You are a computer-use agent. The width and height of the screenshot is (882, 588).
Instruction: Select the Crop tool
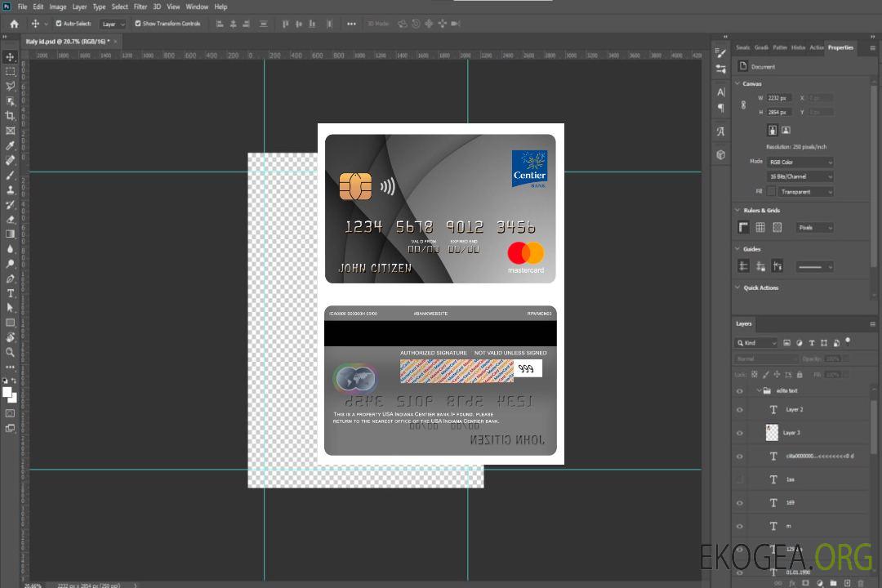click(10, 116)
